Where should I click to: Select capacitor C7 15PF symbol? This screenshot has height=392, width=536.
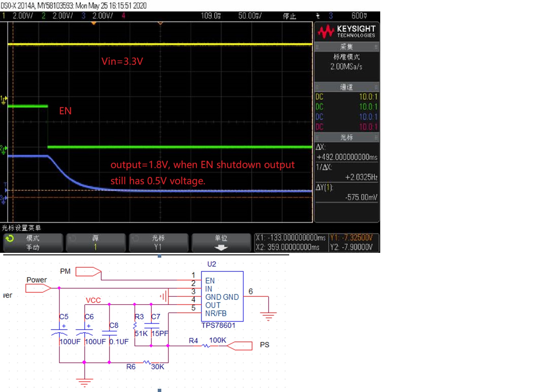pos(152,326)
